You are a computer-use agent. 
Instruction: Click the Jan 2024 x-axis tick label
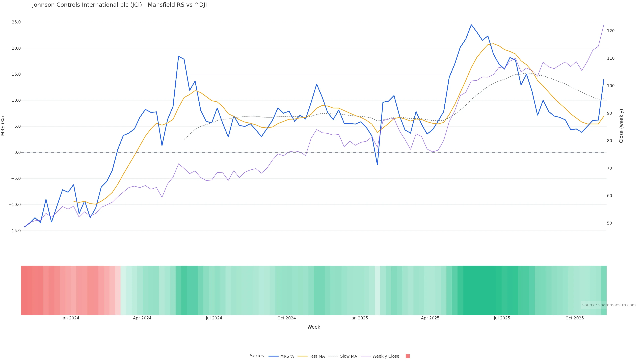tap(70, 318)
